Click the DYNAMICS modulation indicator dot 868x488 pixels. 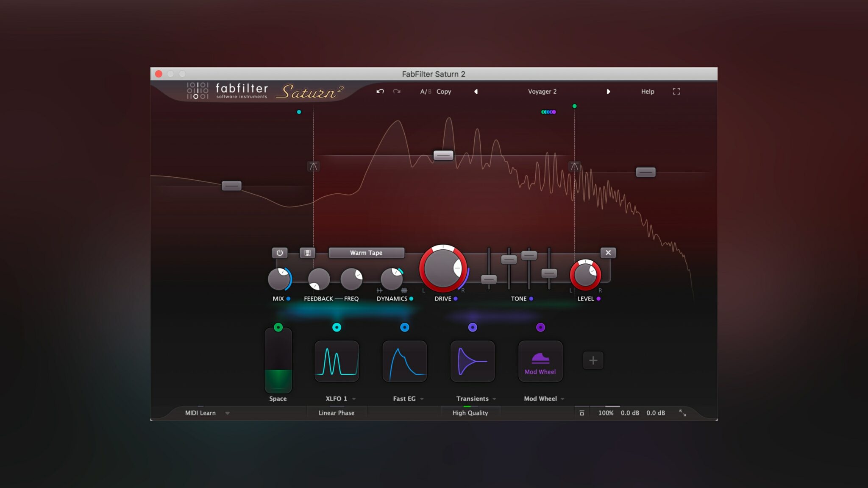pyautogui.click(x=411, y=299)
